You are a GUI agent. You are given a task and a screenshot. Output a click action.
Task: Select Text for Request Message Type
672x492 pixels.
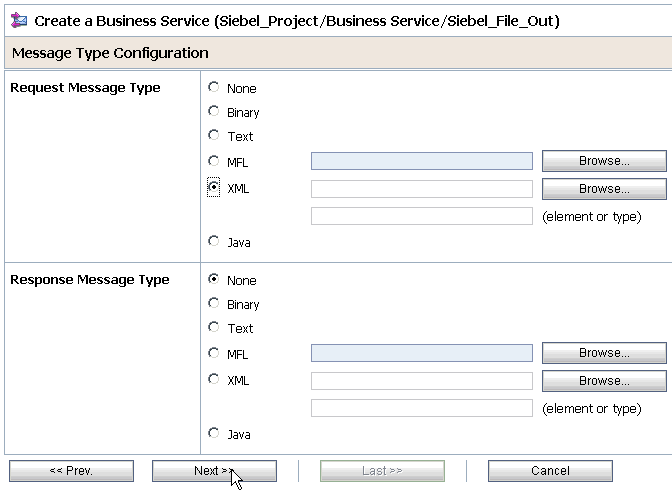point(213,135)
